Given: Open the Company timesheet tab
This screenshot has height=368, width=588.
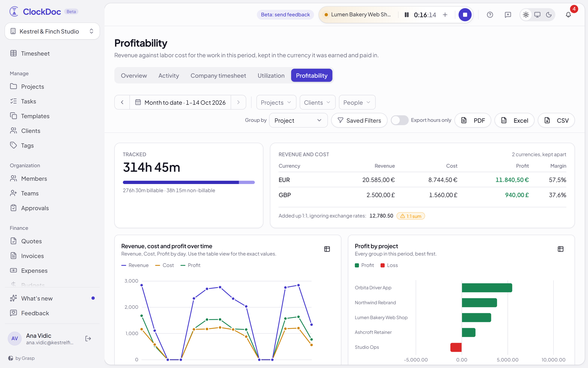Looking at the screenshot, I should coord(218,76).
